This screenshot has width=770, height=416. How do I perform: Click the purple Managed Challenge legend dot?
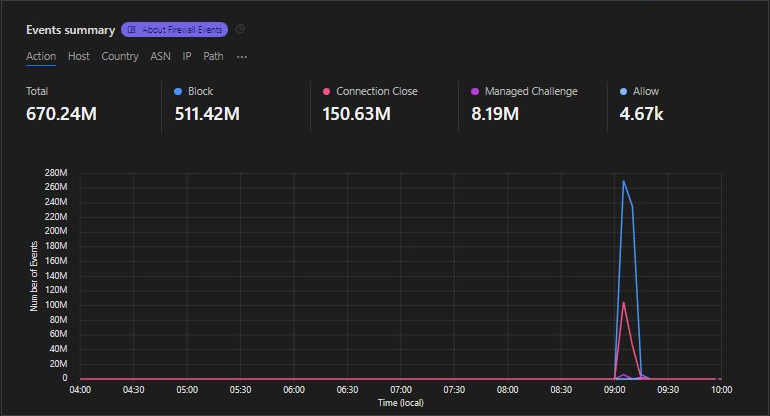click(x=475, y=91)
